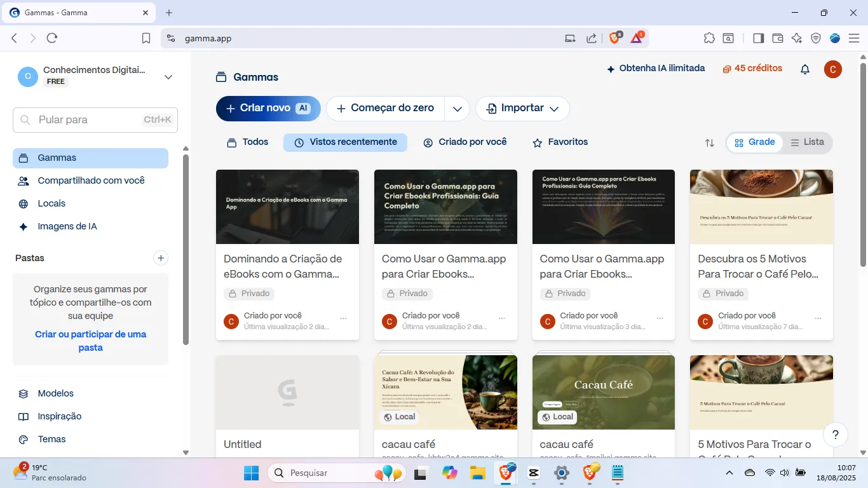Open the Brave Rewards triangle icon
Screen dimensions: 868x488
click(637, 38)
